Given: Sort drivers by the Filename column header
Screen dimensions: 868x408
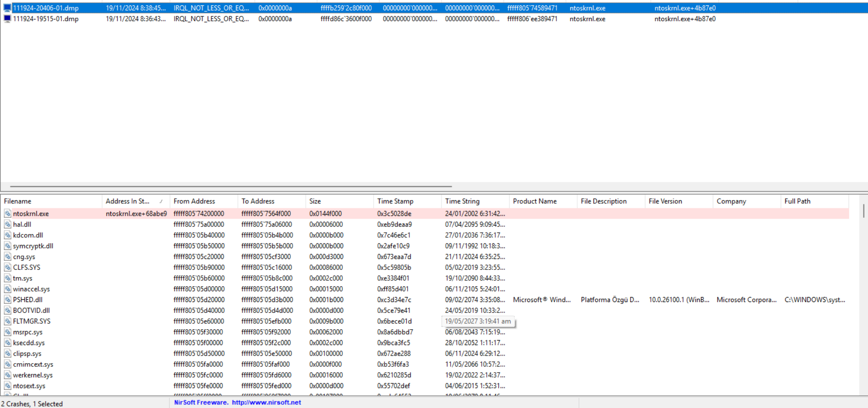Looking at the screenshot, I should [51, 202].
